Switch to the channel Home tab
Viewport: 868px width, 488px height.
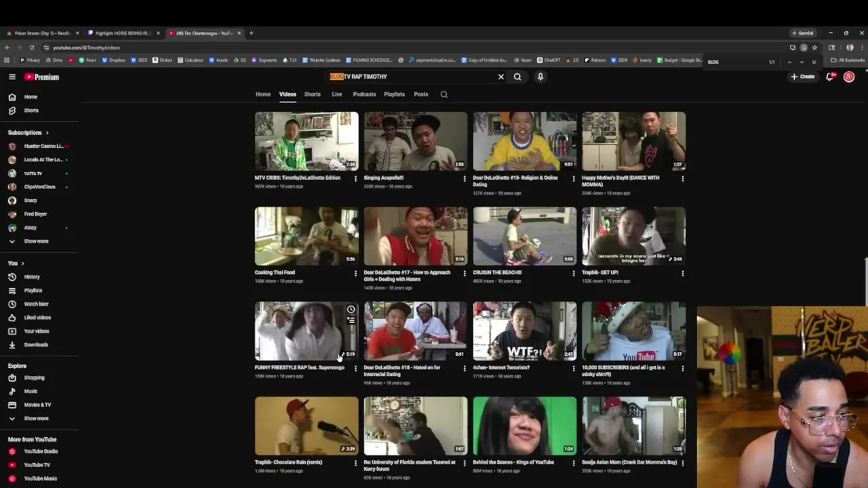[263, 94]
